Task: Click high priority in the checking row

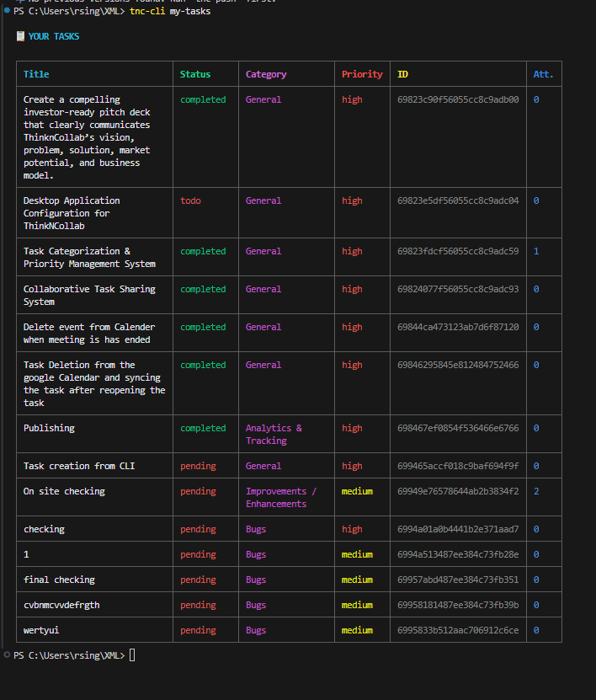Action: pos(352,529)
